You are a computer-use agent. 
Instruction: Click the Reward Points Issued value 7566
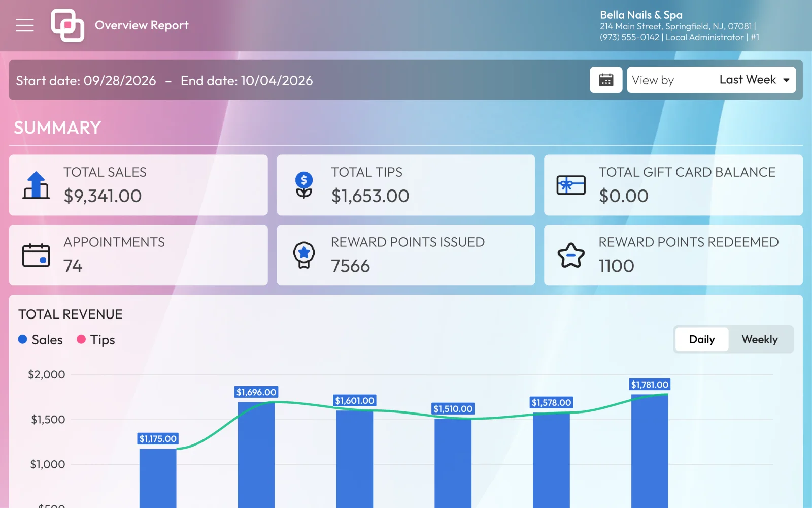coord(351,266)
